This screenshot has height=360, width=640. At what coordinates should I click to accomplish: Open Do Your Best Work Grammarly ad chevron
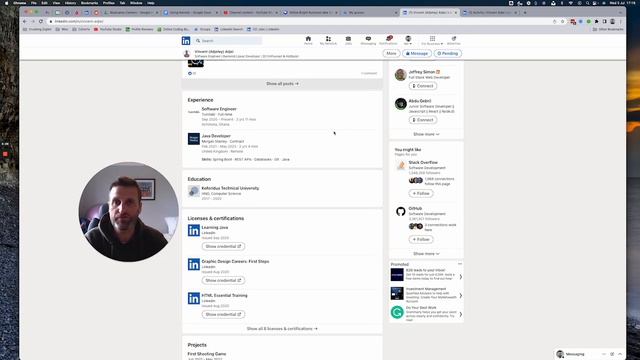coord(460,314)
